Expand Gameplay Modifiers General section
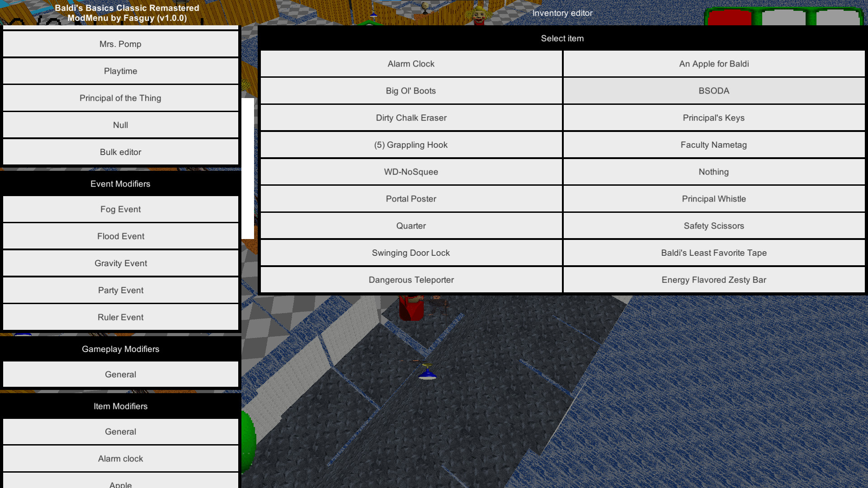This screenshot has height=488, width=868. coord(120,374)
